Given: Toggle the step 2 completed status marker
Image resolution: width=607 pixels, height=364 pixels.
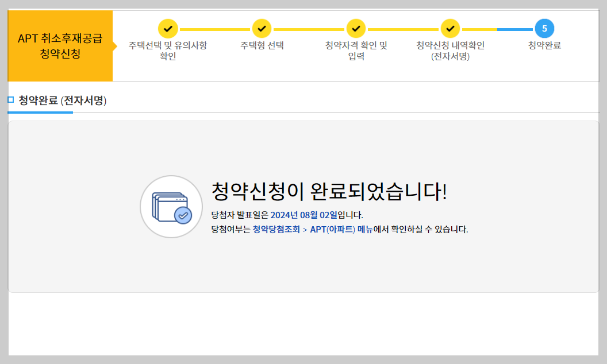Looking at the screenshot, I should point(262,28).
